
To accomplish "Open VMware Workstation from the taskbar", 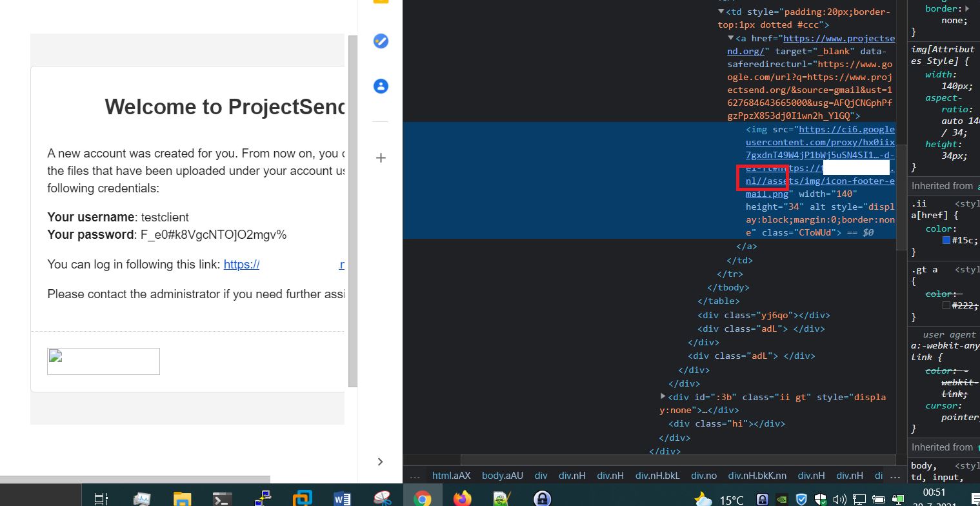I will 301,498.
